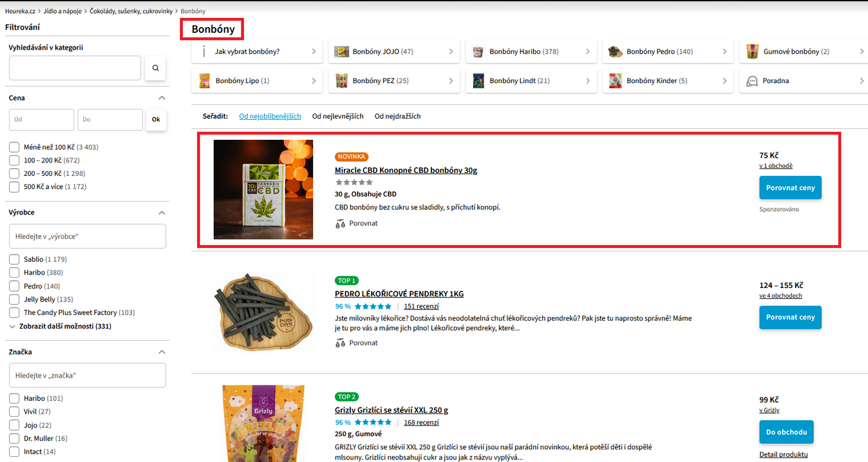This screenshot has height=462, width=868.
Task: Click the Poradna chat bubble icon
Action: 752,81
